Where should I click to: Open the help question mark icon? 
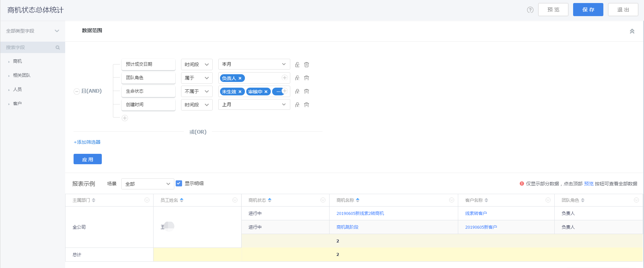[530, 10]
